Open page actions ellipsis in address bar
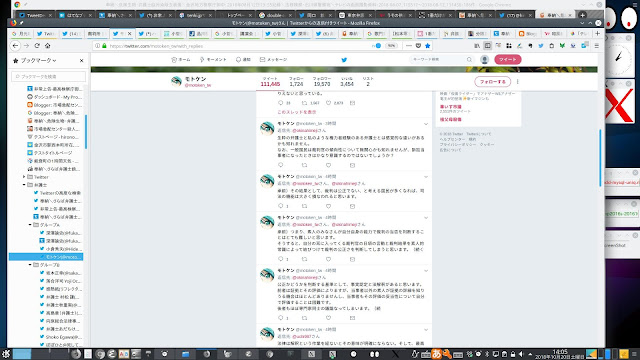 (409, 46)
